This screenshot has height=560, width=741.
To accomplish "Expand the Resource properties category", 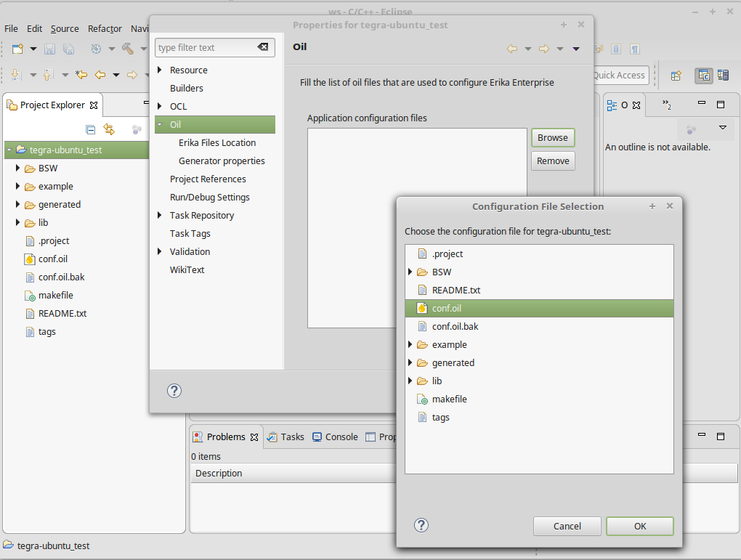I will coord(160,70).
